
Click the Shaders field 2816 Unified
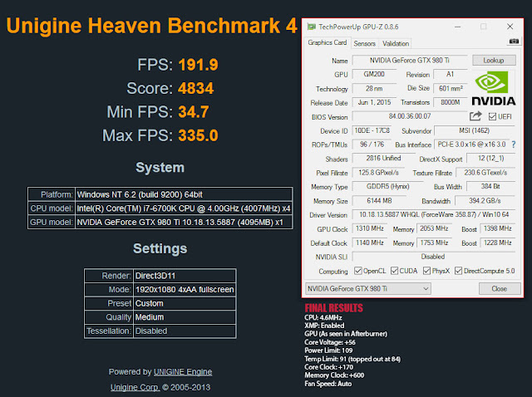[x=383, y=159]
